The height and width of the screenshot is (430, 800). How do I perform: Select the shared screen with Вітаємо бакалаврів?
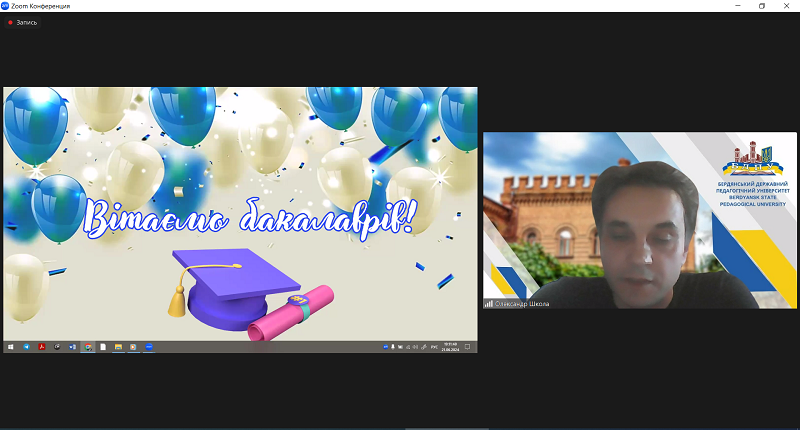pyautogui.click(x=240, y=220)
